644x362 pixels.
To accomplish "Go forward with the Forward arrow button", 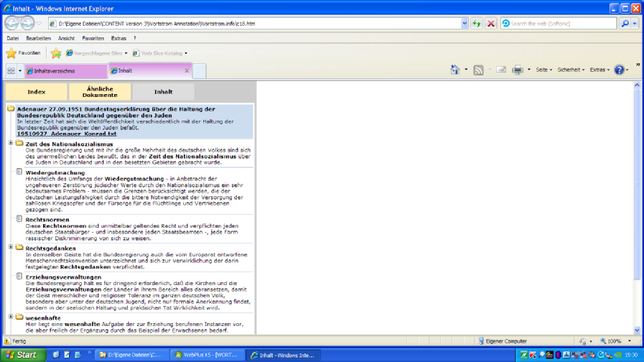I will point(27,23).
